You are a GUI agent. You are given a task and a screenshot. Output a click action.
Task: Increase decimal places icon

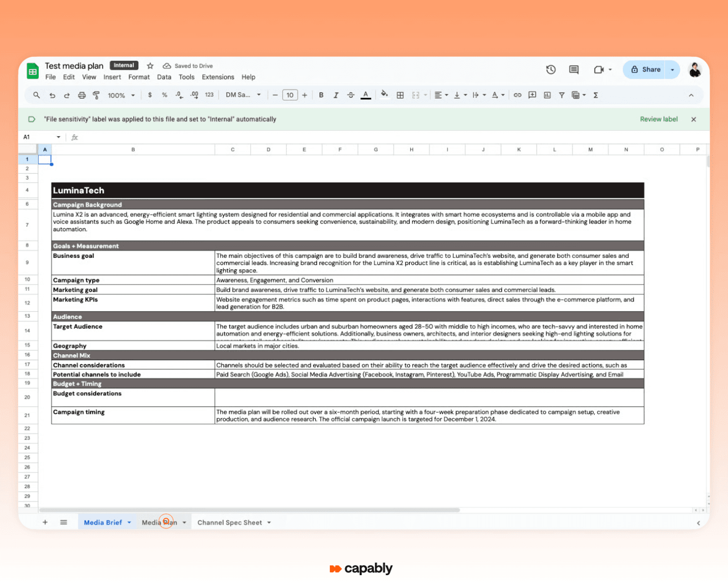(x=194, y=95)
